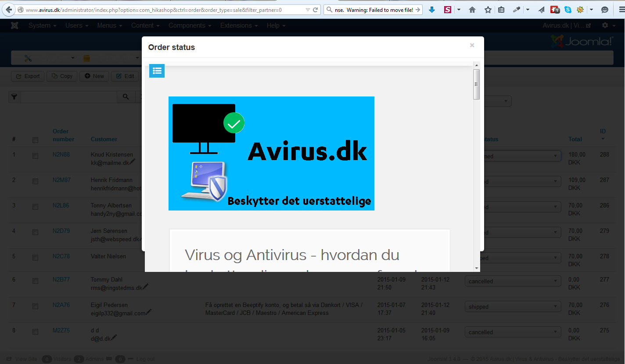
Task: Edit customer eigilp332@gmail.com with pencil icon
Action: pos(148,312)
